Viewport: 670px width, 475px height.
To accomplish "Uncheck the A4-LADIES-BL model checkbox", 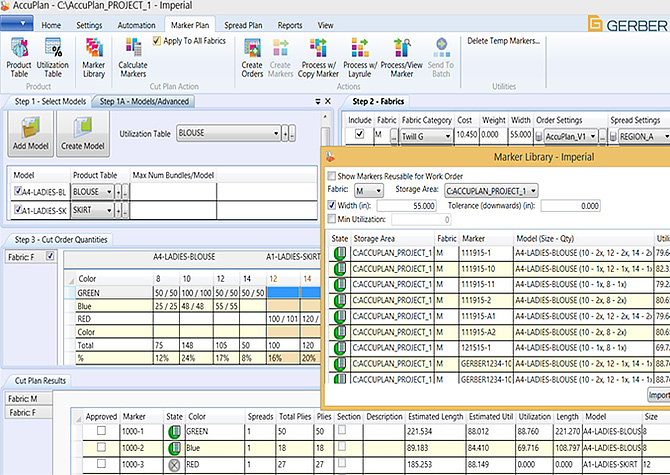I will tap(18, 191).
